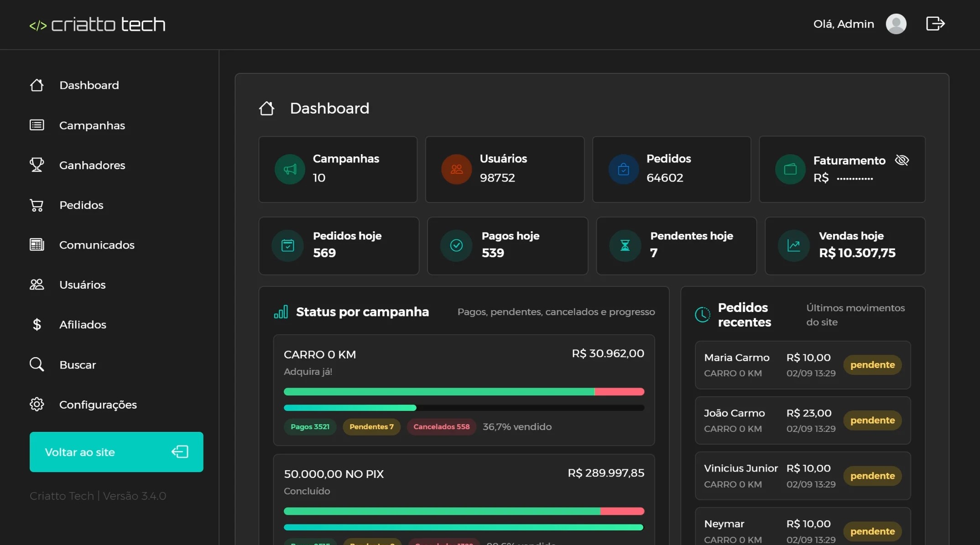Click the 'Olá, Admin' greeting text

pos(844,24)
